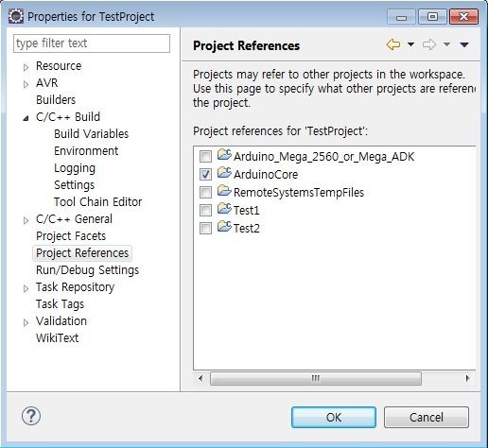Open the Project Facets page

(71, 236)
